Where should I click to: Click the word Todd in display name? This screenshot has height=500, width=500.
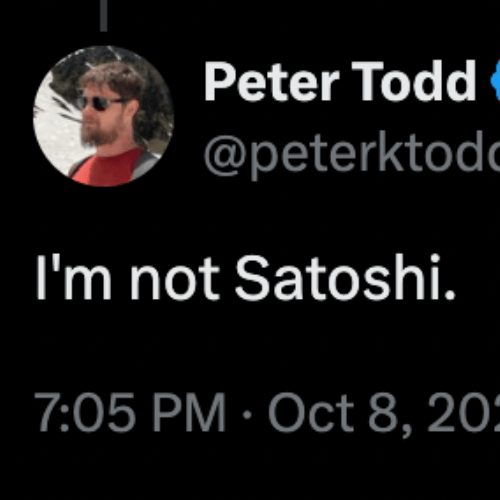click(x=414, y=81)
